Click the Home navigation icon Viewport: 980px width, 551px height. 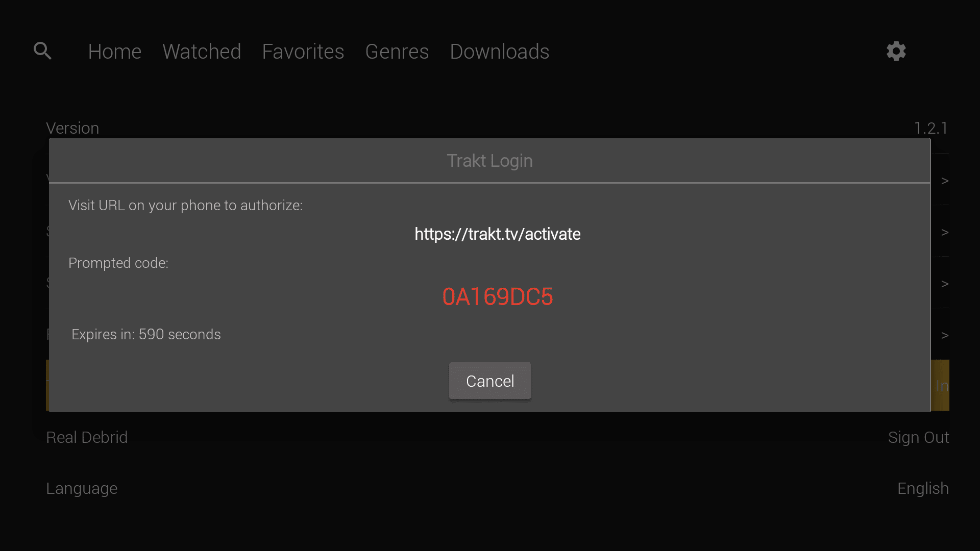click(x=115, y=51)
